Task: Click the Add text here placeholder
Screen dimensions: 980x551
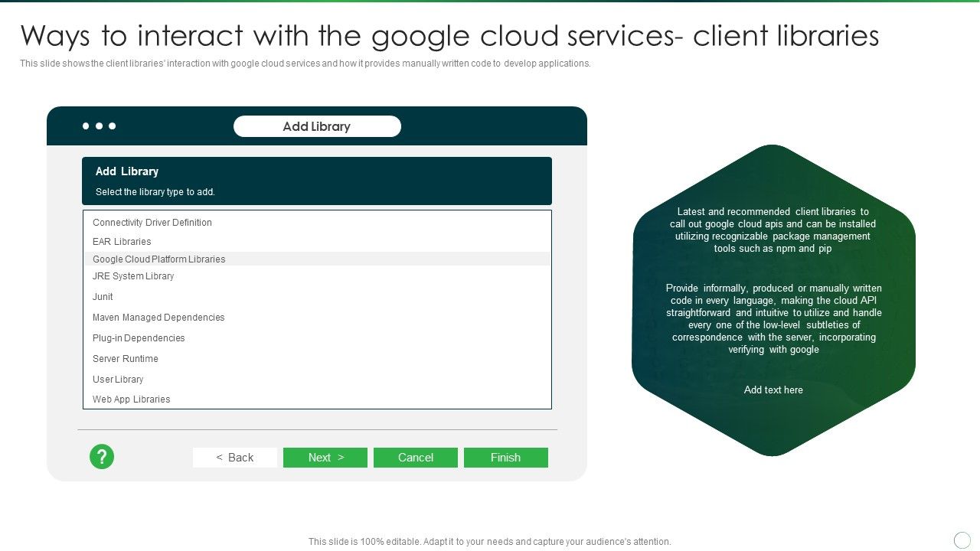Action: point(773,390)
